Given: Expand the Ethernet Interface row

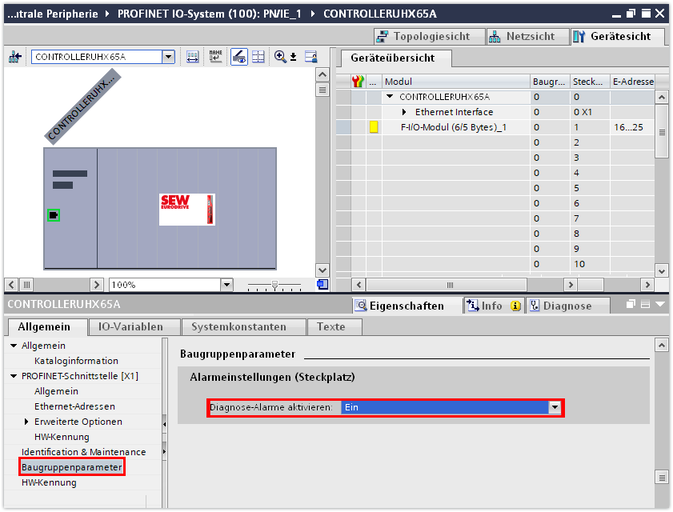Looking at the screenshot, I should pyautogui.click(x=404, y=112).
